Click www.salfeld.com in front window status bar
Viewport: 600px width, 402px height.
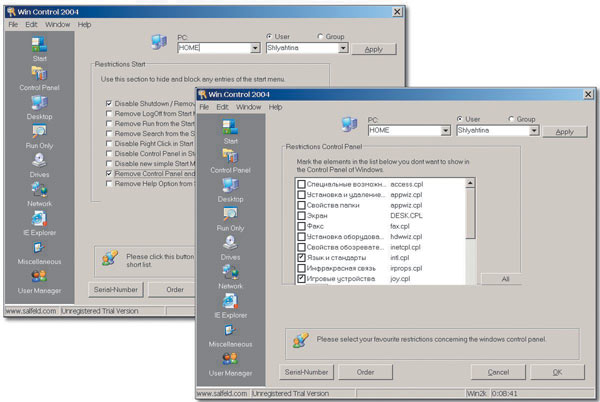(x=222, y=393)
